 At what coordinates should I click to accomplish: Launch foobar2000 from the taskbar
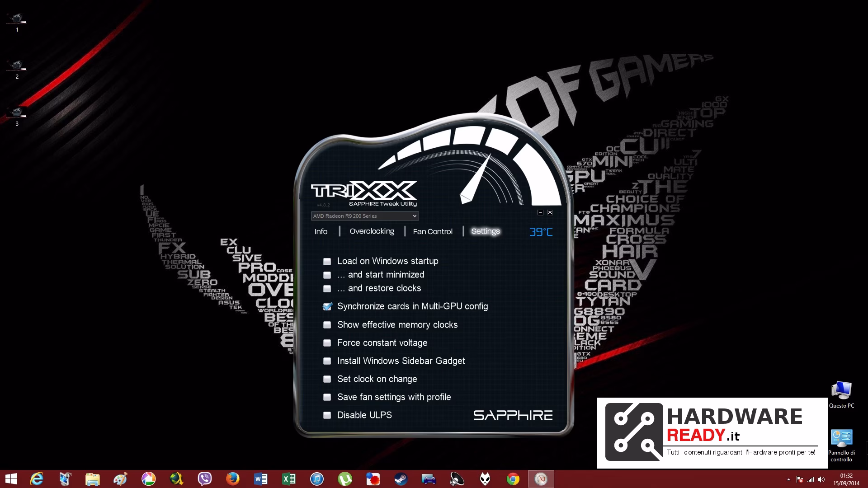[485, 479]
